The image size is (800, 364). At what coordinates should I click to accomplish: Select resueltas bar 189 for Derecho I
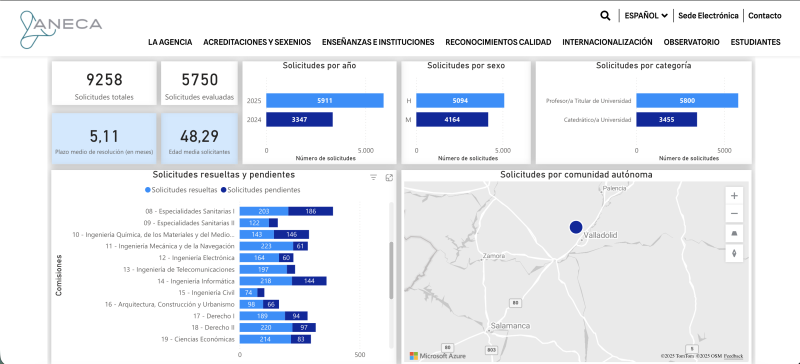point(262,316)
